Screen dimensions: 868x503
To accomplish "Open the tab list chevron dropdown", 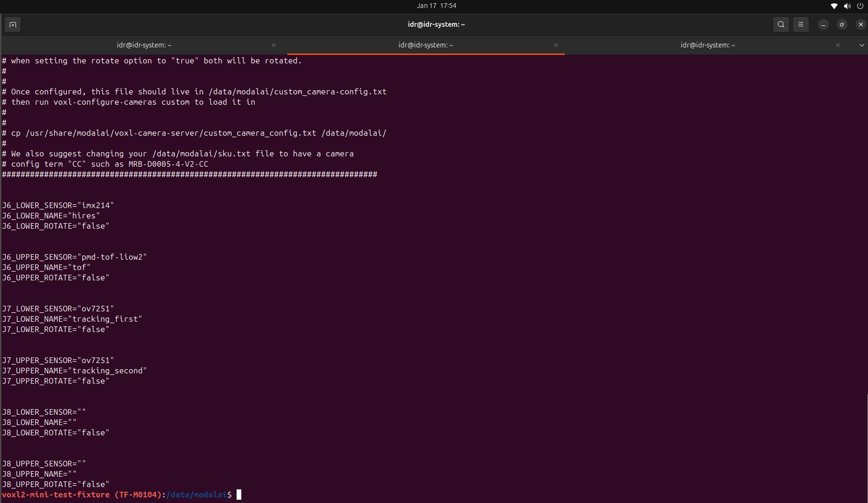I will [862, 45].
